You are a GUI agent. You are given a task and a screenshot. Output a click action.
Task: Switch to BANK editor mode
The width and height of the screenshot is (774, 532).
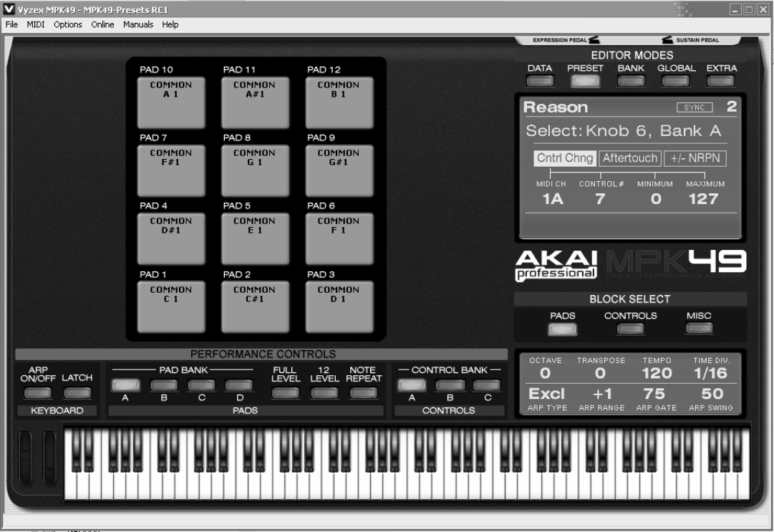[631, 81]
